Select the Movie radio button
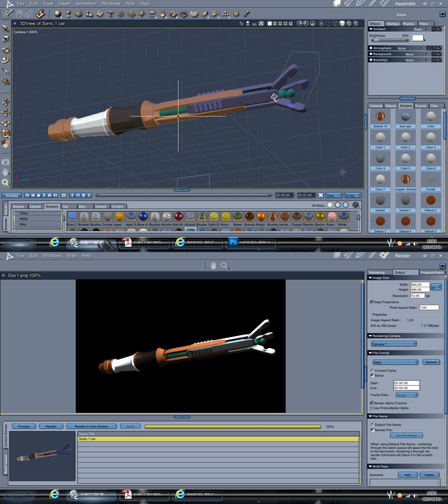The image size is (448, 504). pyautogui.click(x=372, y=375)
